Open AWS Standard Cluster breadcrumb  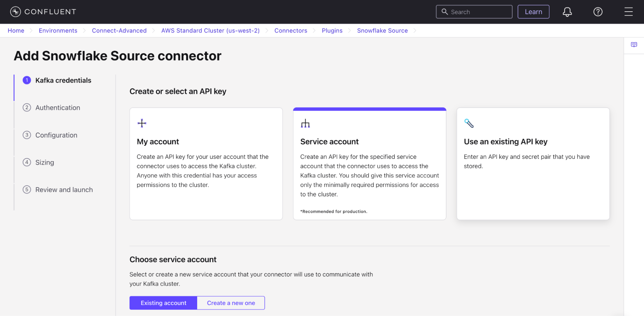click(210, 31)
